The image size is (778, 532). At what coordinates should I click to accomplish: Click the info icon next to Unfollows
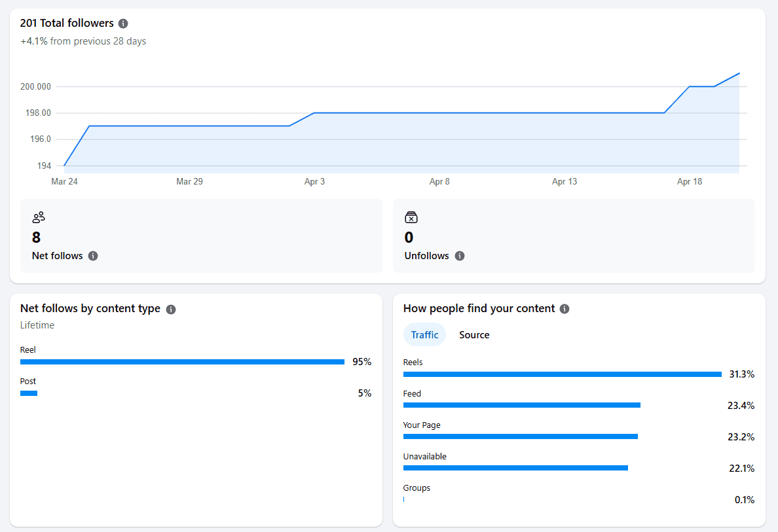(460, 256)
